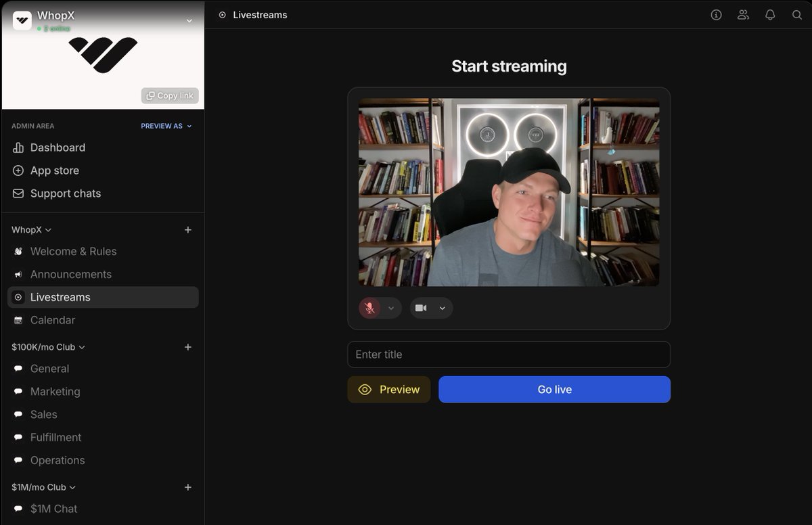The width and height of the screenshot is (812, 525).
Task: Open the Welcome & Rules channel
Action: [73, 251]
